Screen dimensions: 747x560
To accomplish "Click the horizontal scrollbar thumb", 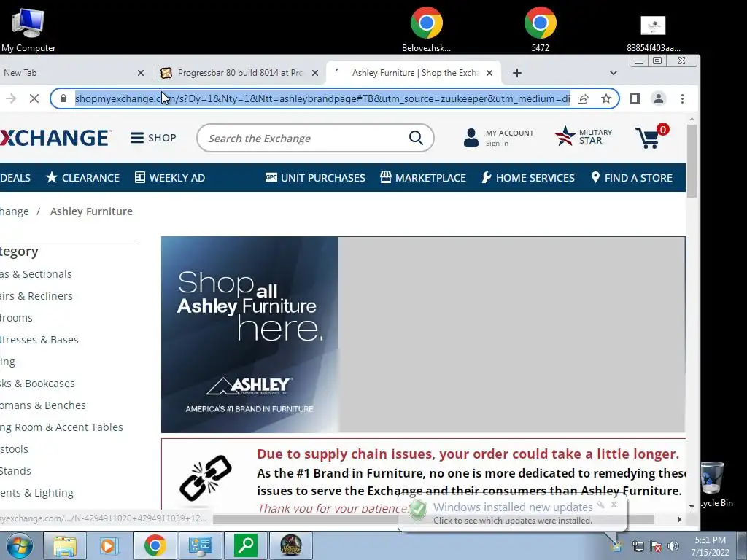I will click(433, 519).
